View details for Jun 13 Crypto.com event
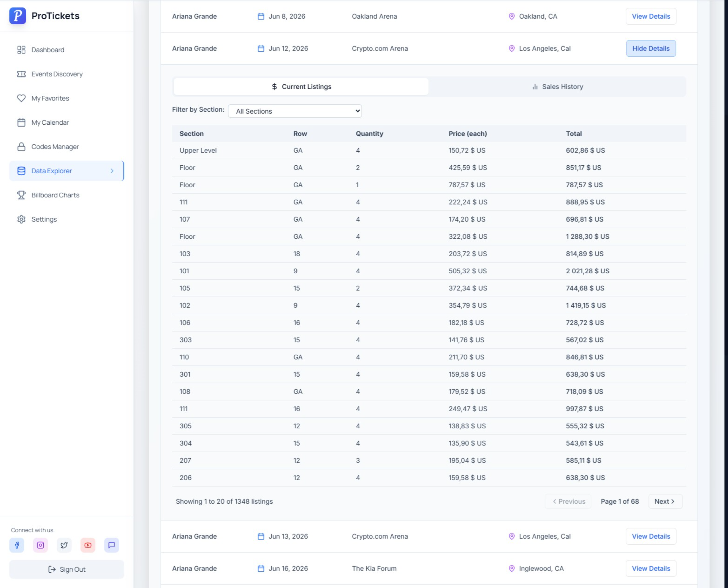 click(651, 536)
